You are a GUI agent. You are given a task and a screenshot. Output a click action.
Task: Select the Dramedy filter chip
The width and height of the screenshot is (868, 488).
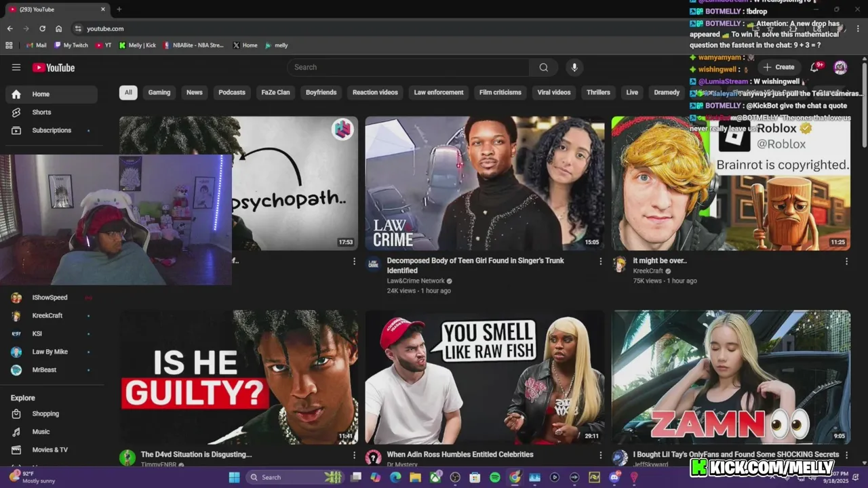pyautogui.click(x=667, y=92)
